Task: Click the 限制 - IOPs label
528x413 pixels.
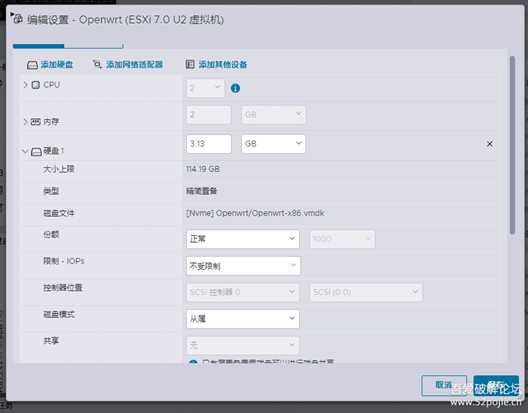Action: coord(64,261)
